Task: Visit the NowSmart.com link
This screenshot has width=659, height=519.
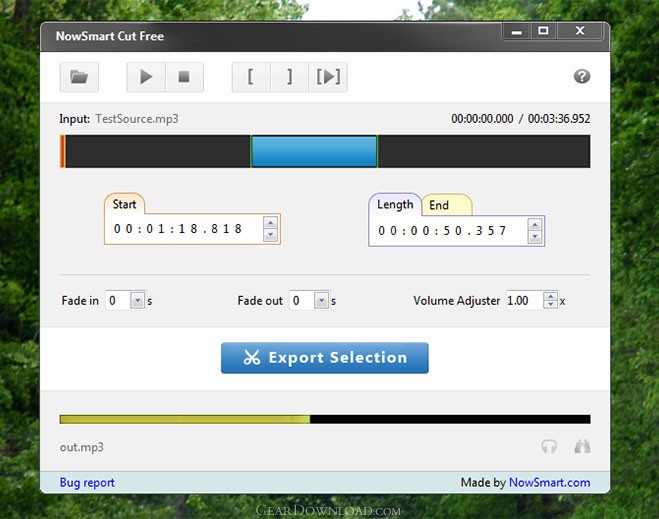Action: [x=549, y=482]
